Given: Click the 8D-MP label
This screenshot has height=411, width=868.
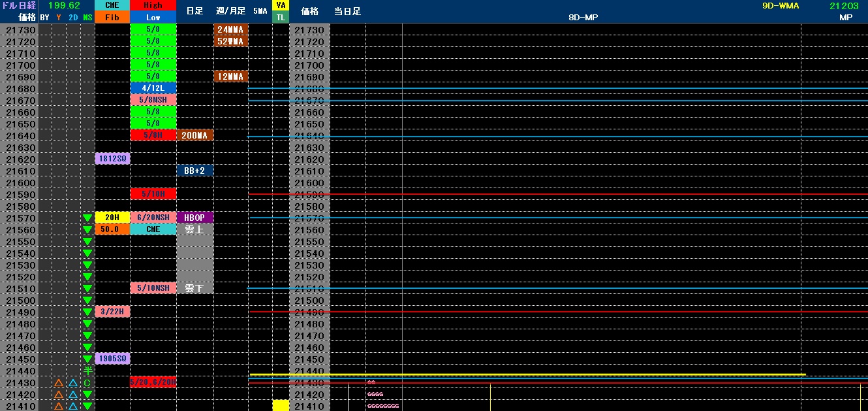Looking at the screenshot, I should [x=583, y=17].
